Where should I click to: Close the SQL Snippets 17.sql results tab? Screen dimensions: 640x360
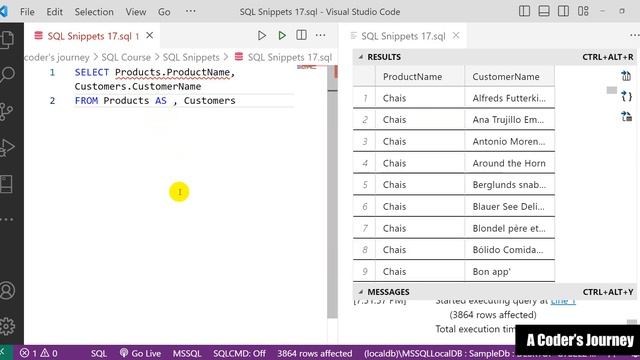456,36
